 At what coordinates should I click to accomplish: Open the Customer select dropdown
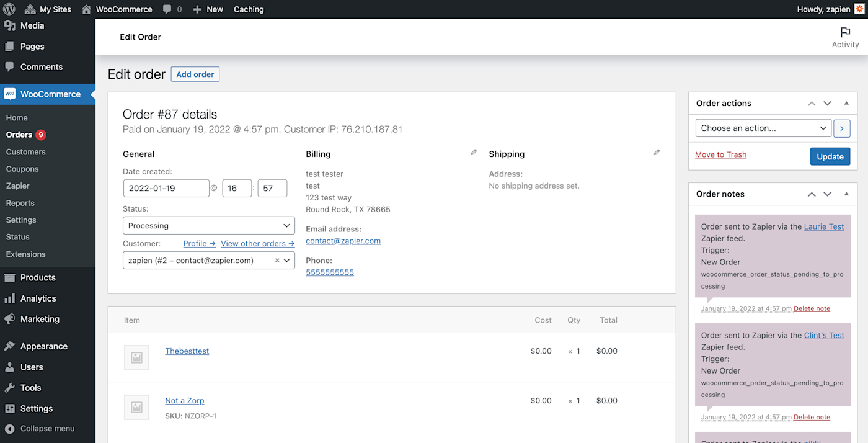(x=209, y=261)
